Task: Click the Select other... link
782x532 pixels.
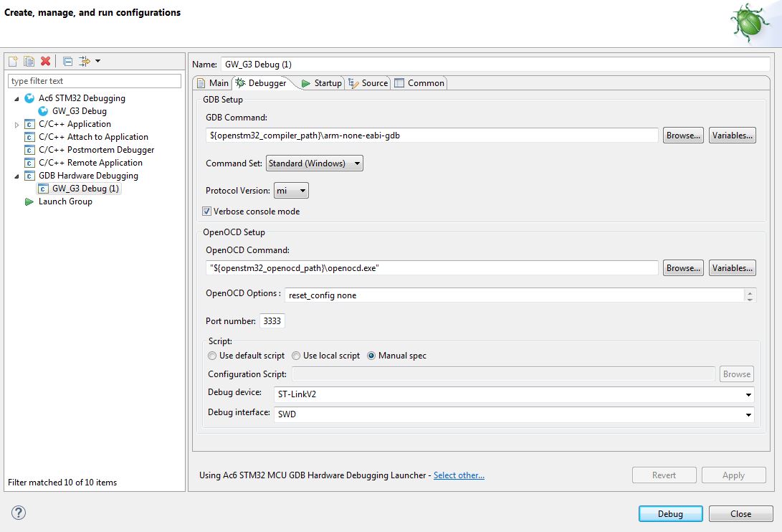Action: point(459,475)
